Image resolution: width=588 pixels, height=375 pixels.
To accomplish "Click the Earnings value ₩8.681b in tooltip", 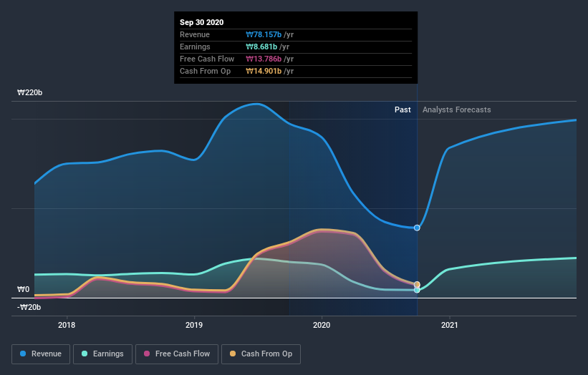I will [261, 47].
